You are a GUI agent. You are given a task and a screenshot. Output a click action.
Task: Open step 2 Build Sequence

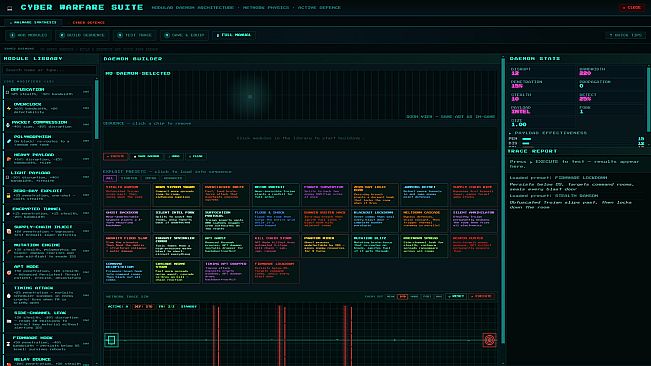click(x=82, y=35)
